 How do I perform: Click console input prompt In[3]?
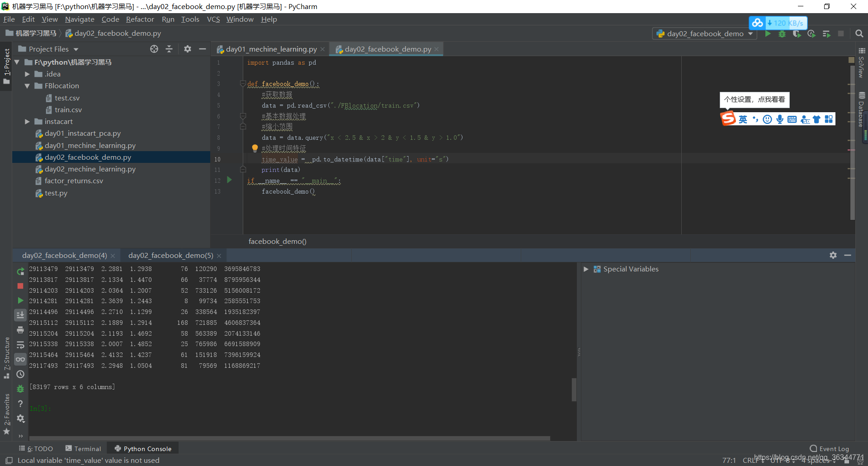(x=40, y=409)
